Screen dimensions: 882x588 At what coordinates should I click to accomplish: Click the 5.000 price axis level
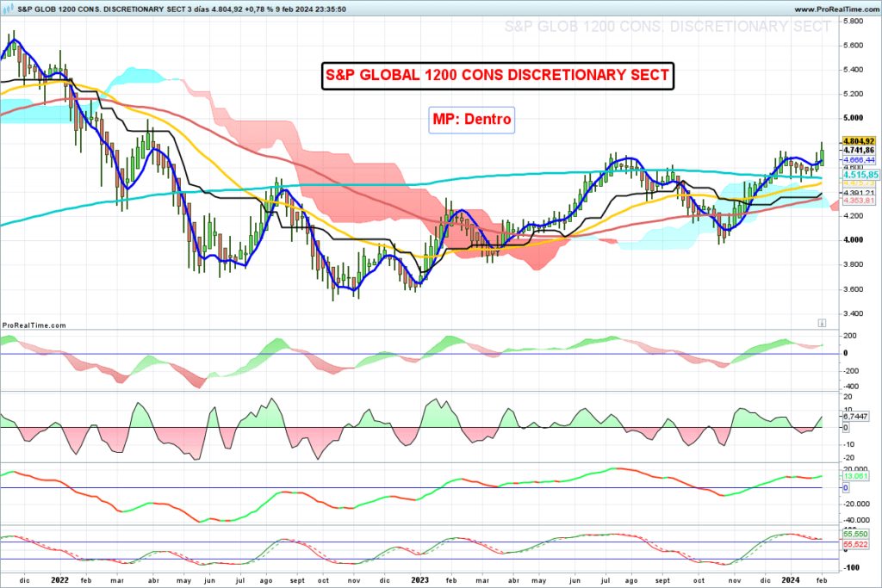[x=854, y=118]
